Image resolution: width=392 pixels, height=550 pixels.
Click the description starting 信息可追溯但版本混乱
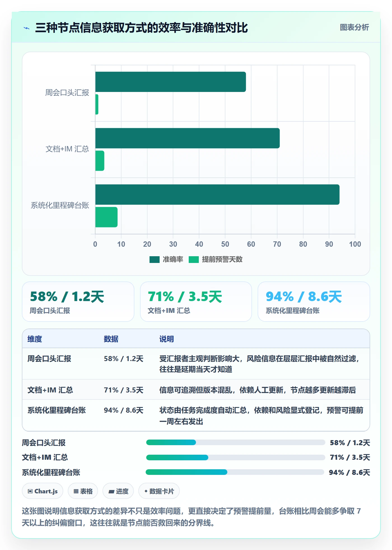coord(258,390)
